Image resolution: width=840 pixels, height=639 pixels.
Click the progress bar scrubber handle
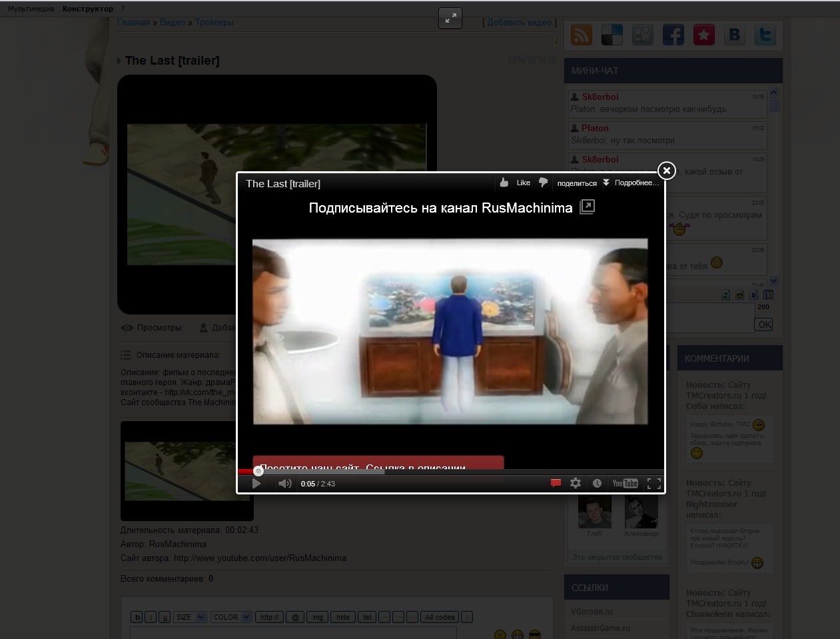pos(258,471)
